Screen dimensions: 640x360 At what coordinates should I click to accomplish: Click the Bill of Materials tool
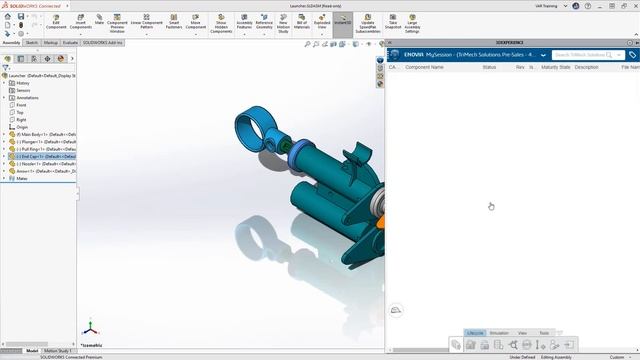pos(302,22)
